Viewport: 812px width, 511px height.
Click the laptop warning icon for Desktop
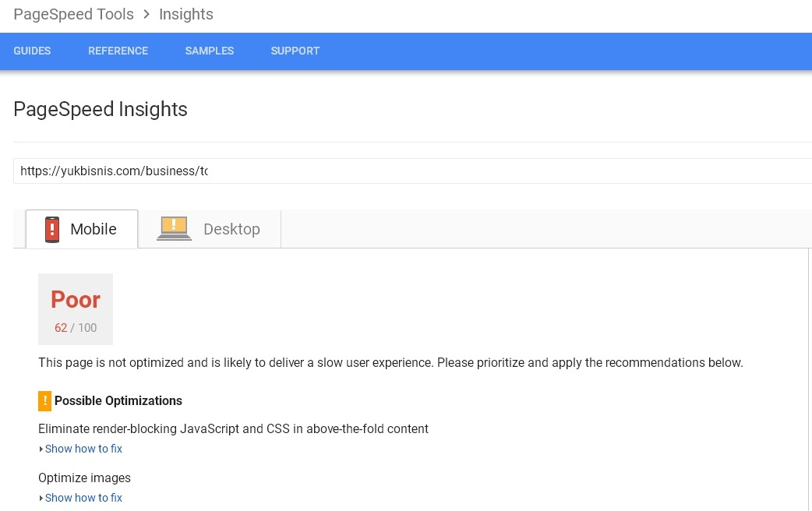[174, 228]
